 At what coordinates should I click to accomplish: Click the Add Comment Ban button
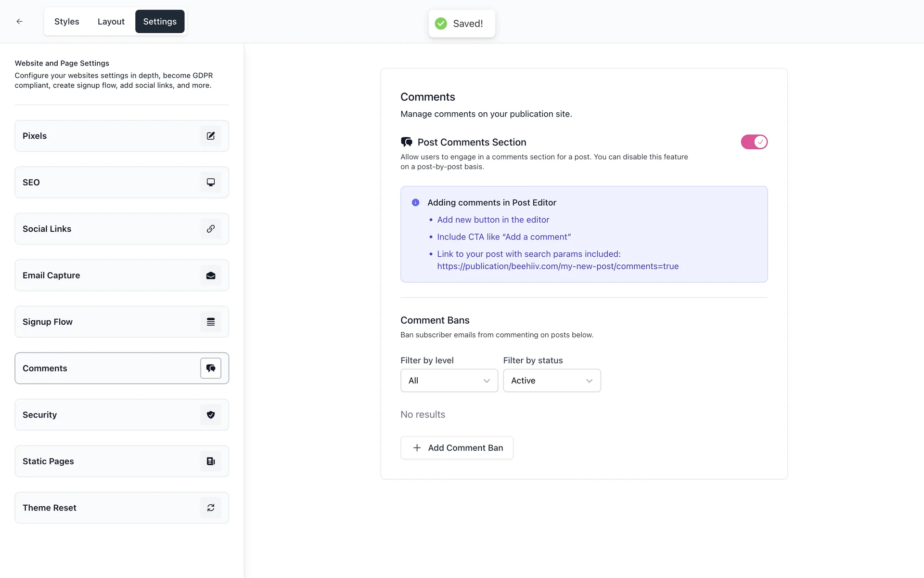click(x=457, y=448)
